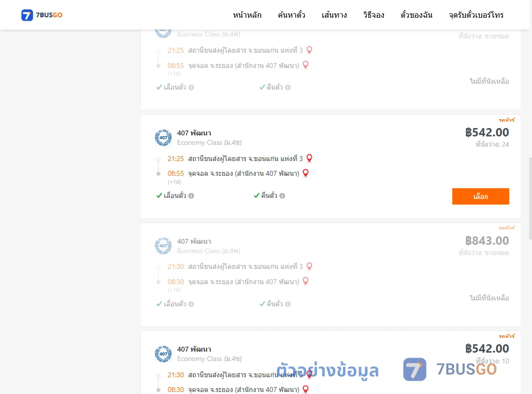Click the page vertical scrollbar
The height and width of the screenshot is (394, 532).
(531, 198)
